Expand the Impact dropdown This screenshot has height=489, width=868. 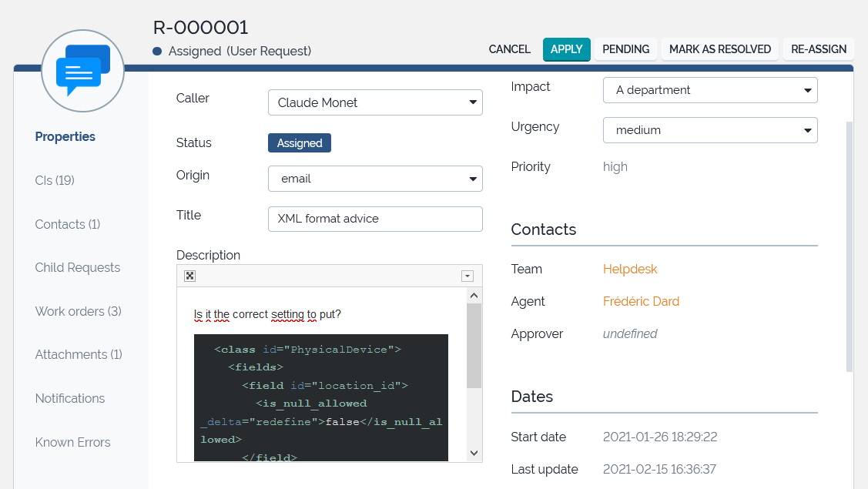[x=709, y=90]
